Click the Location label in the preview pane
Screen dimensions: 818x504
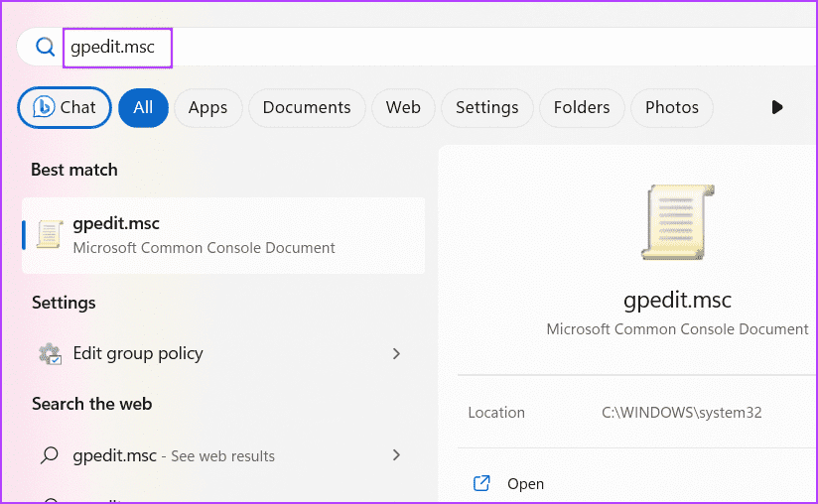pos(496,413)
